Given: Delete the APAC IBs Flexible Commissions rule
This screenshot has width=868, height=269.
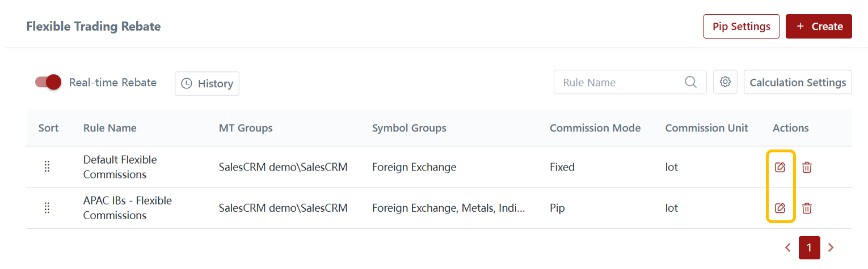Looking at the screenshot, I should [x=807, y=208].
